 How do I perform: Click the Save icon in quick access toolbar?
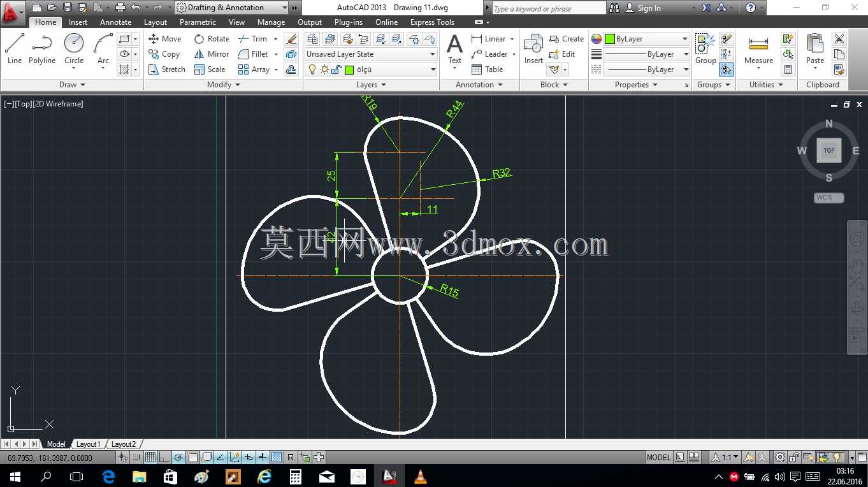(67, 8)
